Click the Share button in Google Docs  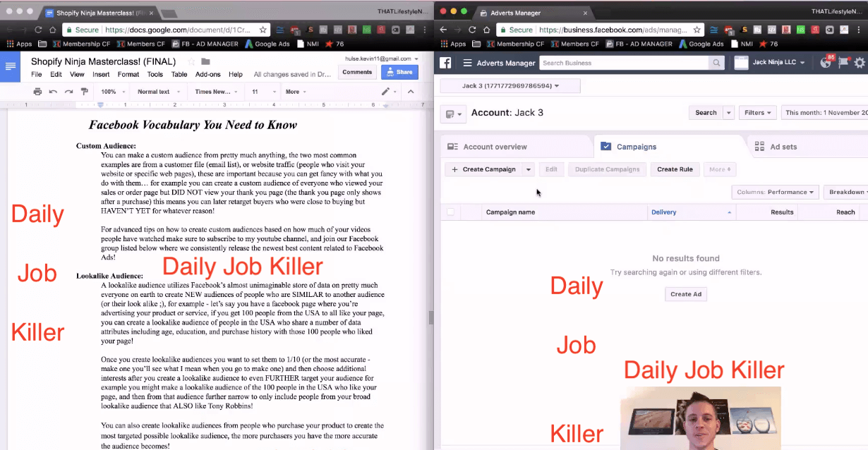click(x=399, y=72)
